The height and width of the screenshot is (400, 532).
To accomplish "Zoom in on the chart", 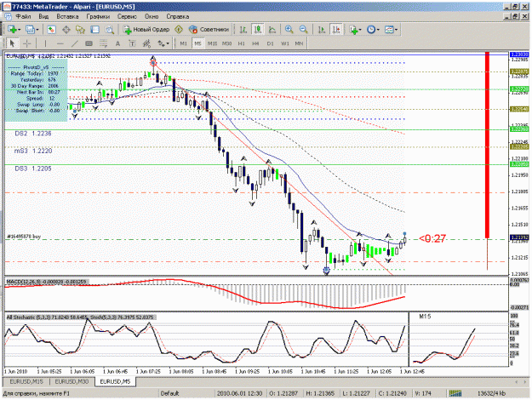I will pyautogui.click(x=289, y=30).
